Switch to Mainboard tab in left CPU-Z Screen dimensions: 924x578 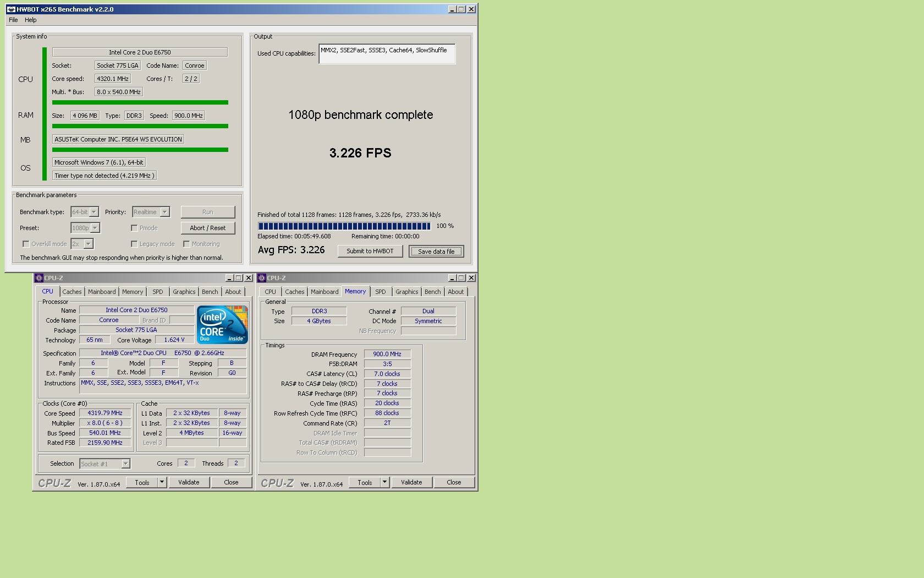pos(102,292)
